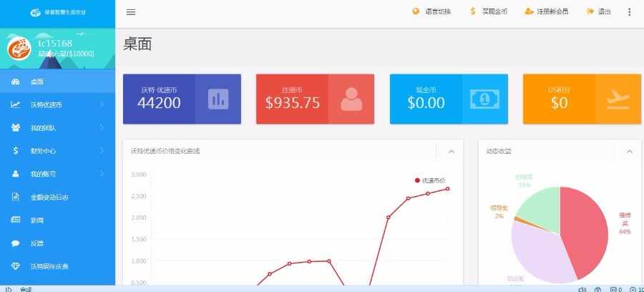Collapse the 沃特优速币价格变化曲线 chart panel
The height and width of the screenshot is (292, 644).
(x=452, y=152)
